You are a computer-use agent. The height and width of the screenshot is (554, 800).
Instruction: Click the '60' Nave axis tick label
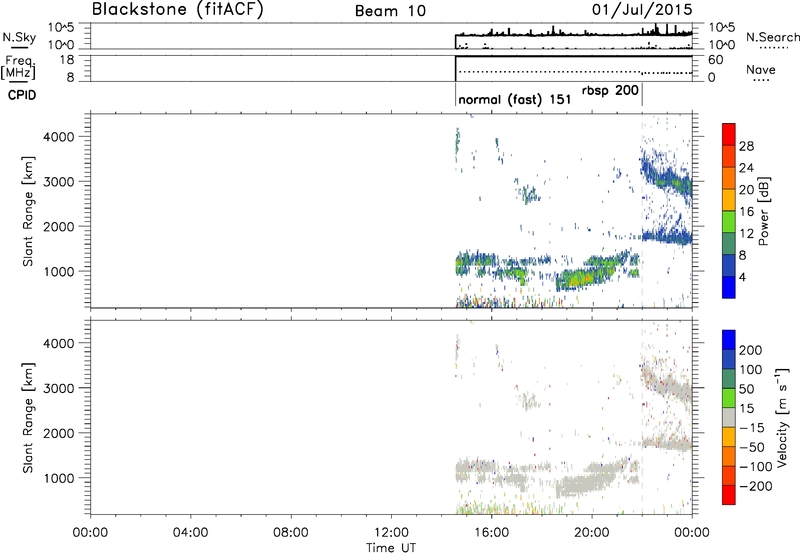[715, 60]
